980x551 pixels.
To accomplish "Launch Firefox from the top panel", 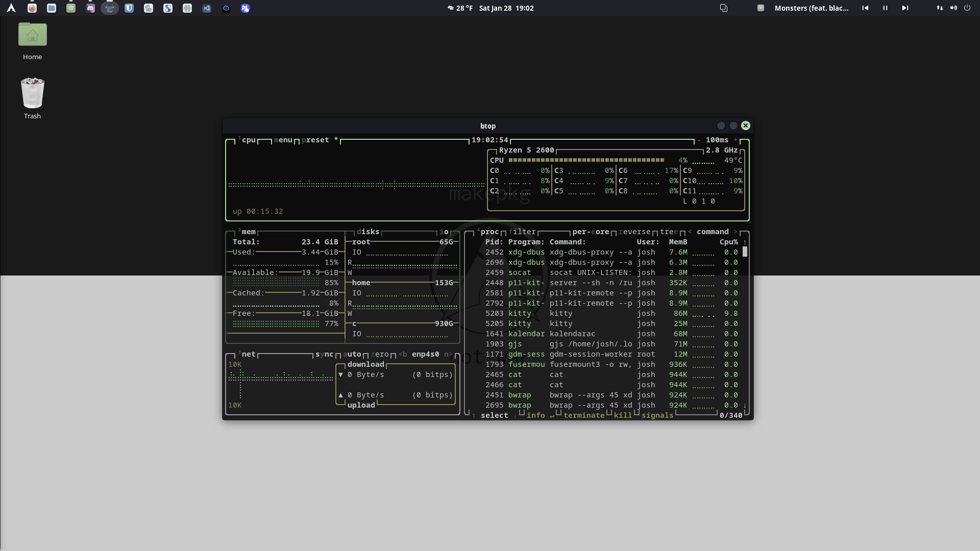I will point(32,8).
